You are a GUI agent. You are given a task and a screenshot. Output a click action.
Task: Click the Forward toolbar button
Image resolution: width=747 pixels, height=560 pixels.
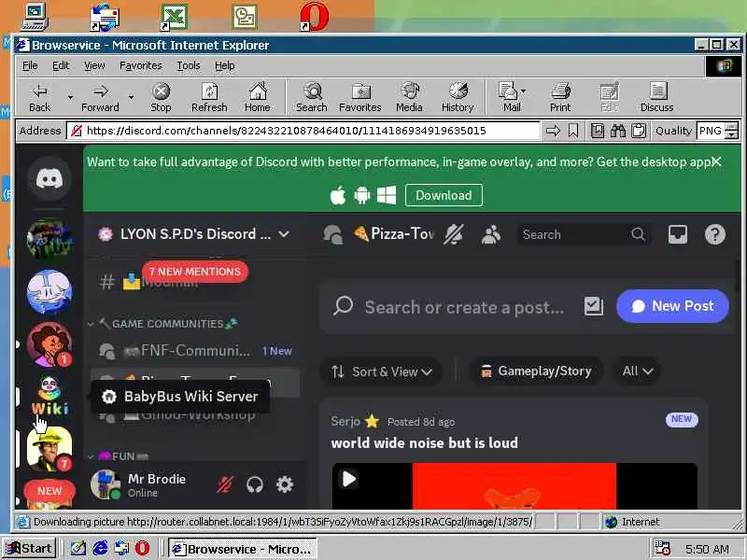[100, 98]
